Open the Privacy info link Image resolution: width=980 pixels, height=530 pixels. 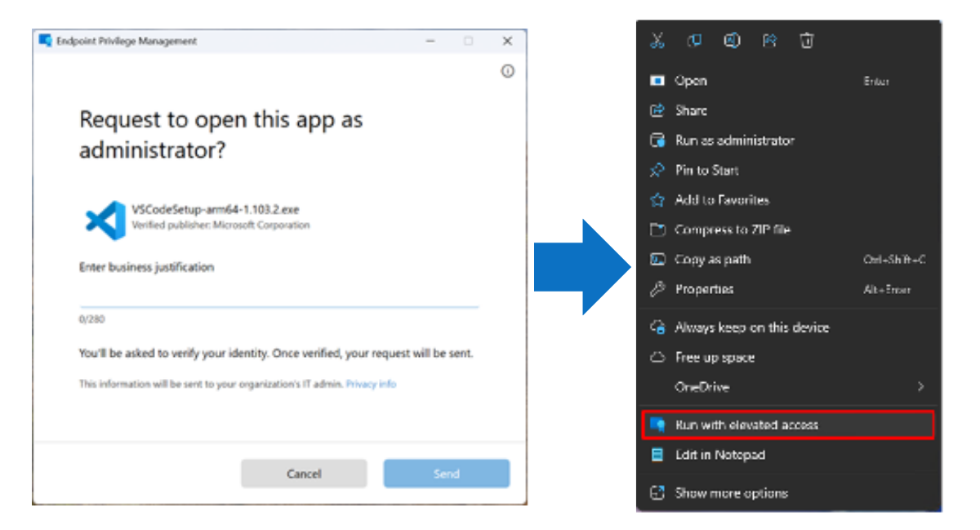[371, 384]
